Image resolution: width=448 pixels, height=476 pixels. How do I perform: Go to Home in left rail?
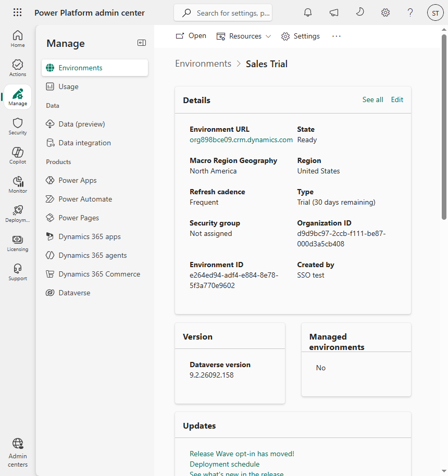pyautogui.click(x=18, y=39)
